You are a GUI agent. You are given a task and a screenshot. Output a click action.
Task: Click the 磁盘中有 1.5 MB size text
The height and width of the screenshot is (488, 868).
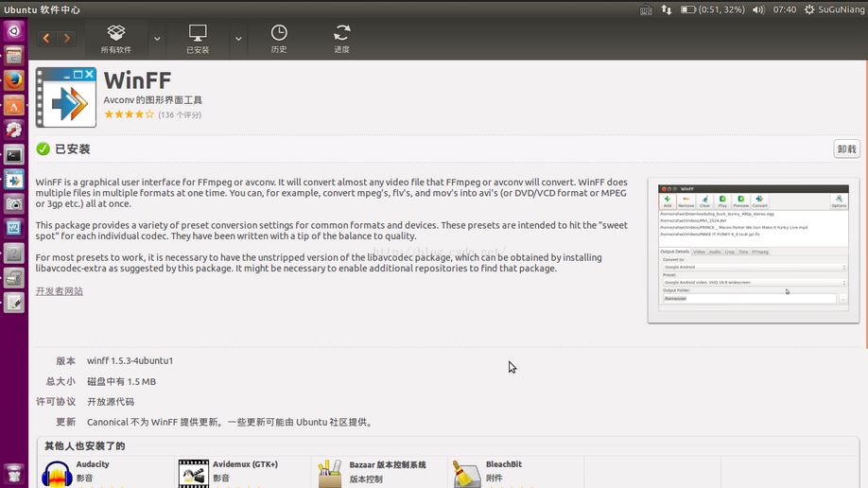[121, 382]
